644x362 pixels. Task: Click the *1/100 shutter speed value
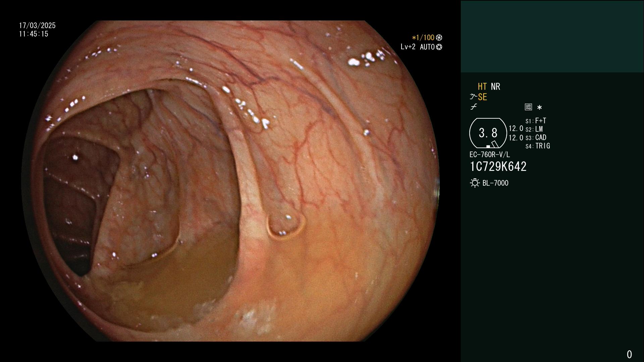[x=423, y=38]
